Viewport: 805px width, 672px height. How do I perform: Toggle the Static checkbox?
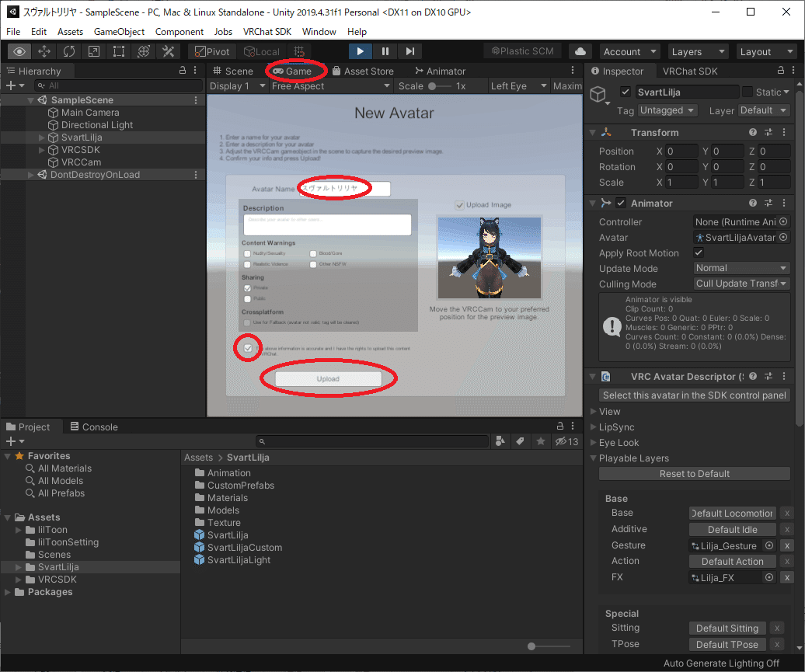click(747, 92)
